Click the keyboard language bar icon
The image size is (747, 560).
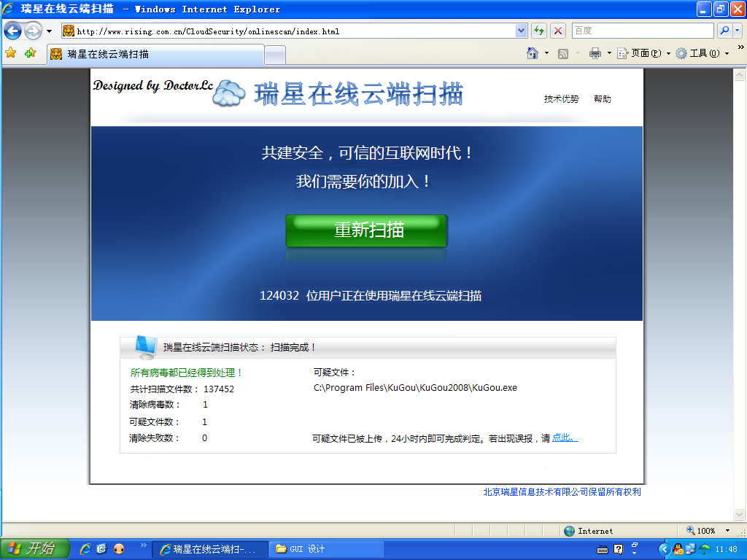tap(602, 550)
